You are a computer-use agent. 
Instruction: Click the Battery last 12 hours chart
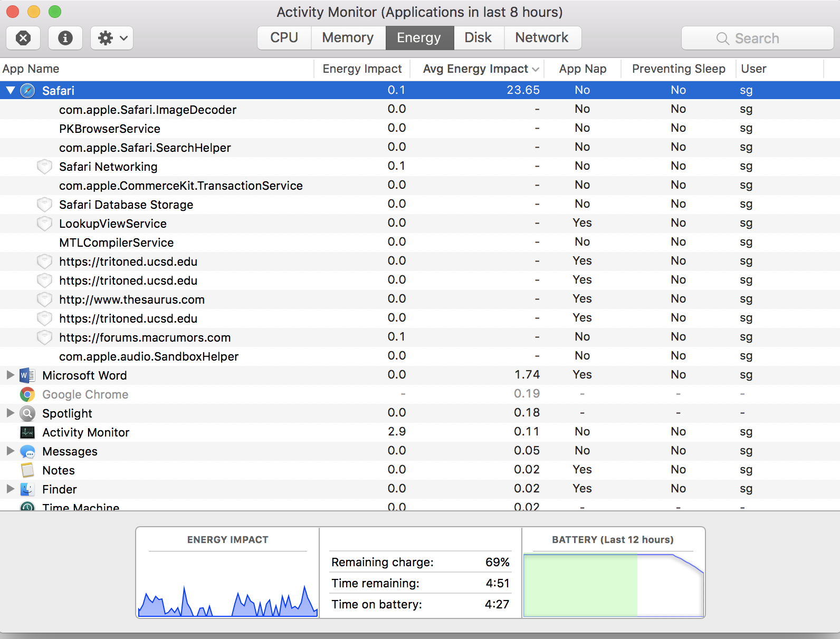pos(614,584)
